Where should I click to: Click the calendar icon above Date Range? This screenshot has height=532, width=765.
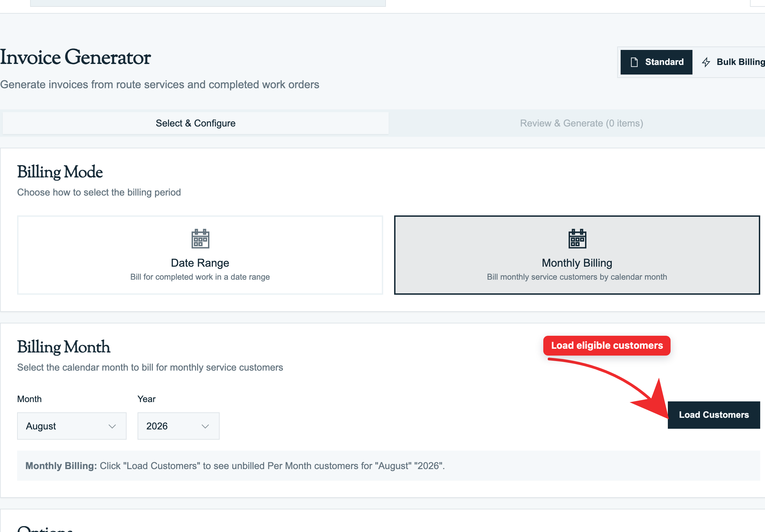coord(200,238)
